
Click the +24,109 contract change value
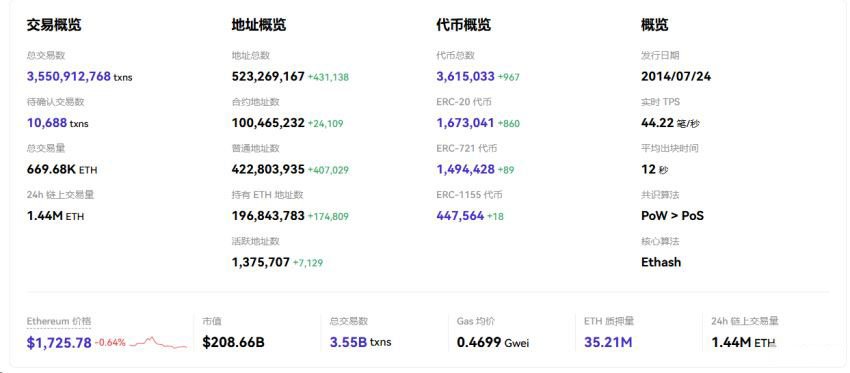pos(326,124)
